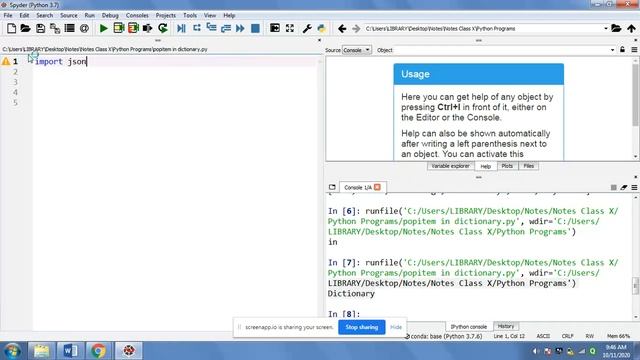The height and width of the screenshot is (360, 640).
Task: Browse a working directory folder icon
Action: pyautogui.click(x=616, y=29)
